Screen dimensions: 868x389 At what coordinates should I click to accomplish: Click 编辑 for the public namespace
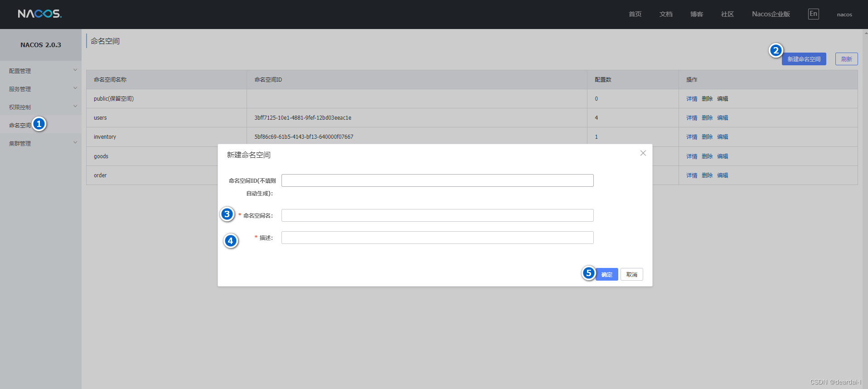tap(723, 99)
